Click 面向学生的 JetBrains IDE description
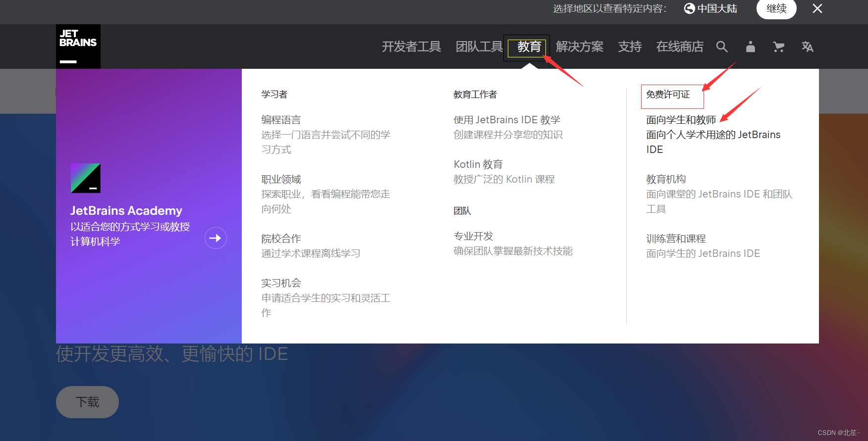868x441 pixels. (x=703, y=253)
